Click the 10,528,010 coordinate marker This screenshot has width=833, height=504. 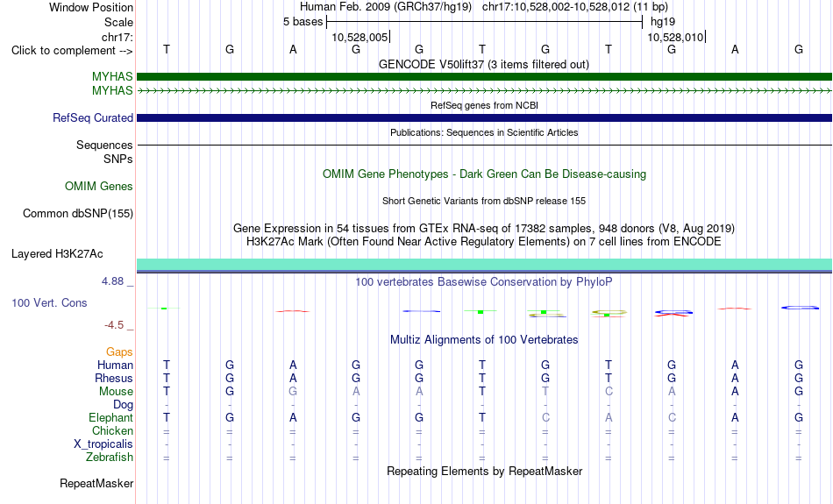pyautogui.click(x=675, y=37)
